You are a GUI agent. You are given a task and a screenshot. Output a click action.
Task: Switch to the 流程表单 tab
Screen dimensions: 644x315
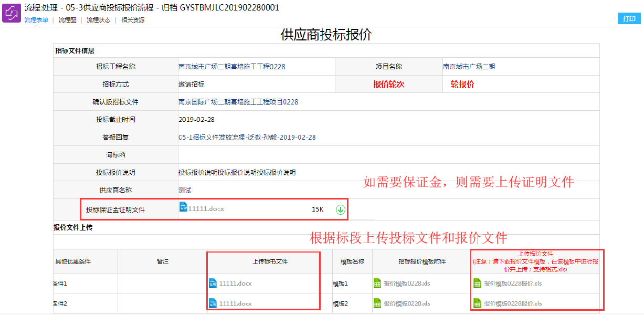click(x=36, y=20)
